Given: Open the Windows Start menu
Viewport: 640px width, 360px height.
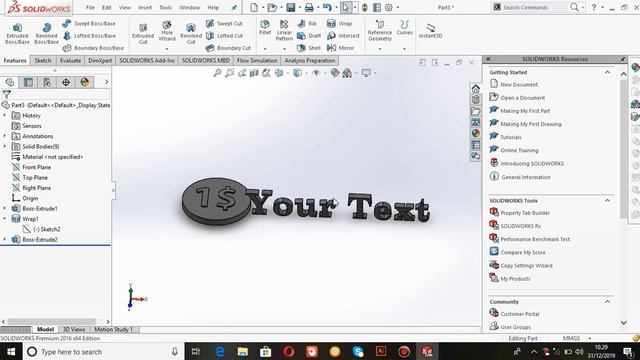Looking at the screenshot, I should (11, 351).
